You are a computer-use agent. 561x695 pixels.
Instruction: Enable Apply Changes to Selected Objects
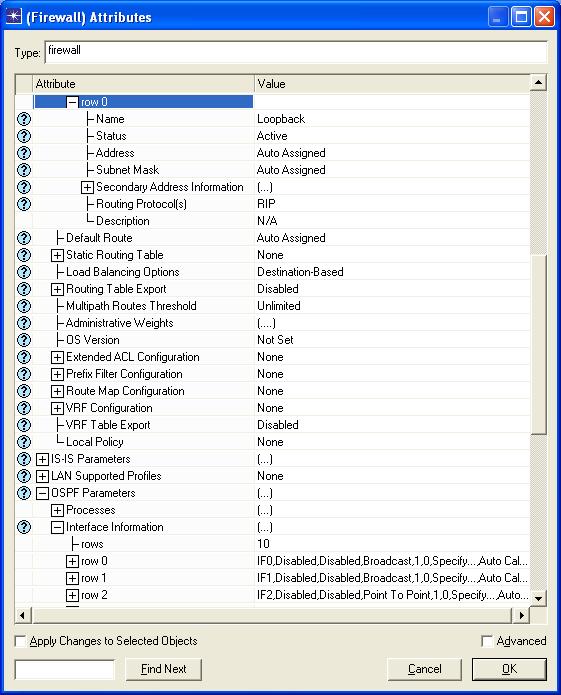click(20, 641)
